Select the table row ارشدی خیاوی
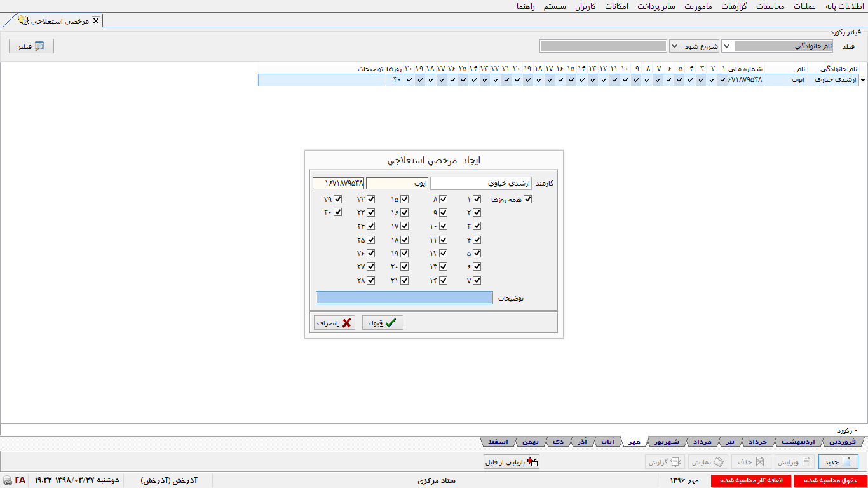 click(558, 80)
